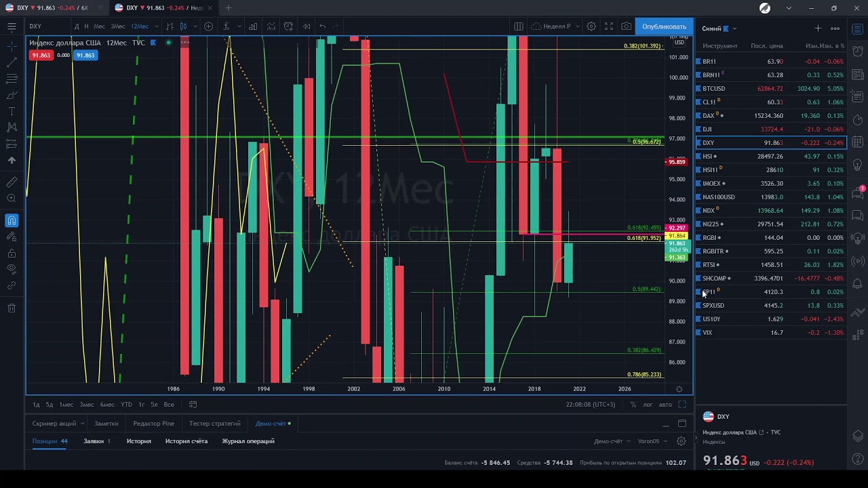The width and height of the screenshot is (868, 488).
Task: Click the red sell price 91.863 button
Action: tap(41, 55)
